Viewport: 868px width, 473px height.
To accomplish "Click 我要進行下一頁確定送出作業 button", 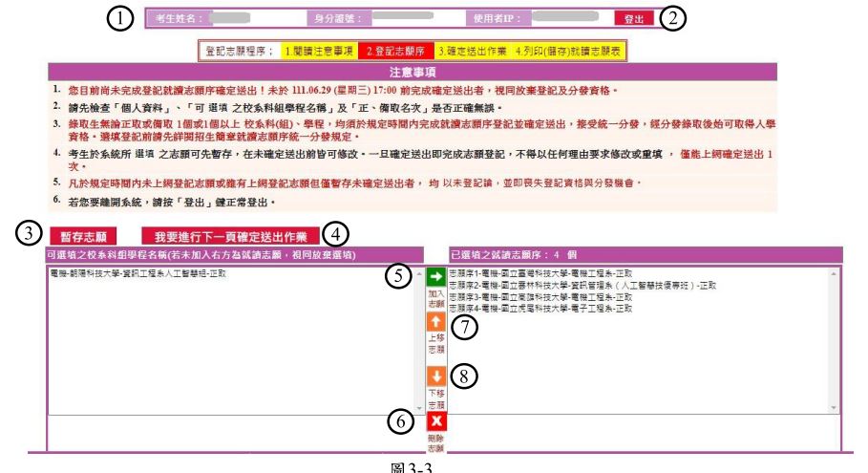I will click(230, 237).
